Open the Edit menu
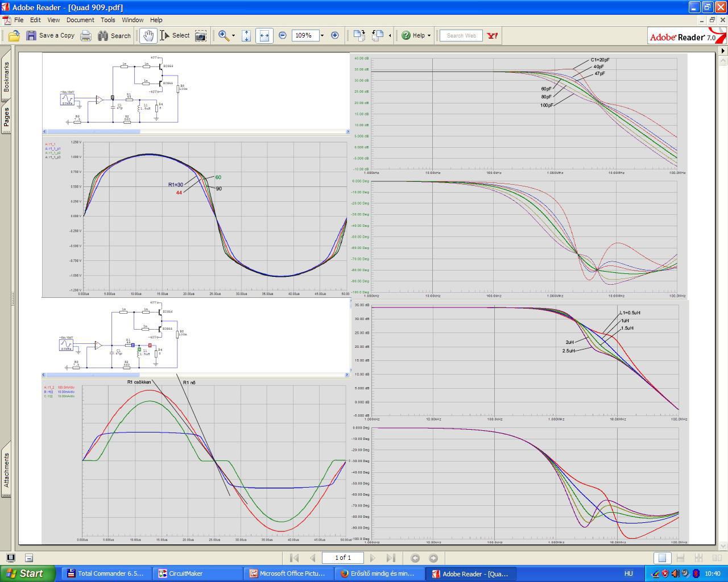The image size is (728, 582). click(x=35, y=20)
